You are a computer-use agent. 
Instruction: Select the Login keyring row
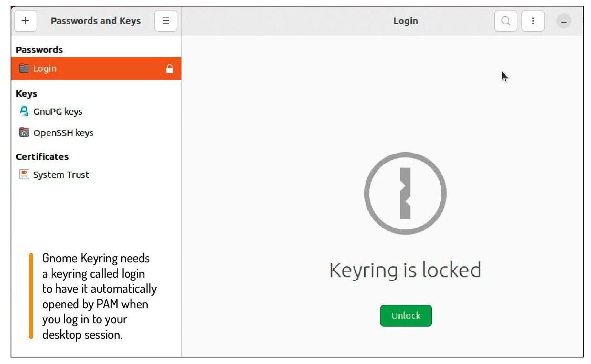tap(96, 68)
